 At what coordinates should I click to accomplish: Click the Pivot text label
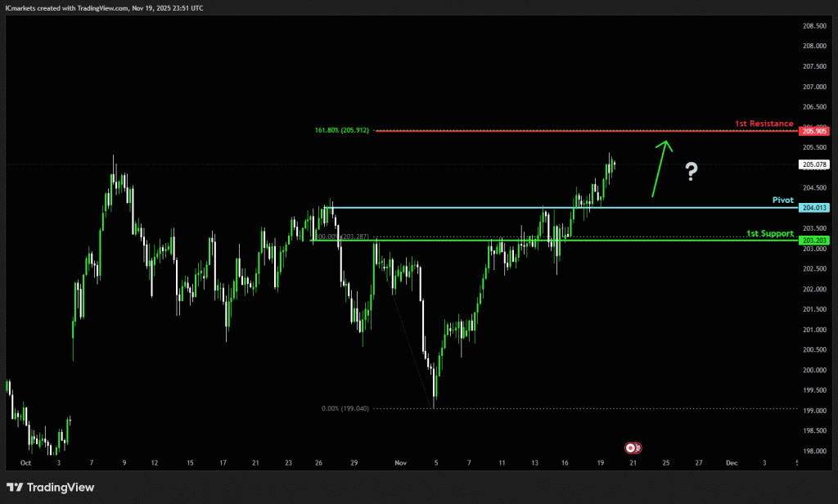click(x=782, y=200)
